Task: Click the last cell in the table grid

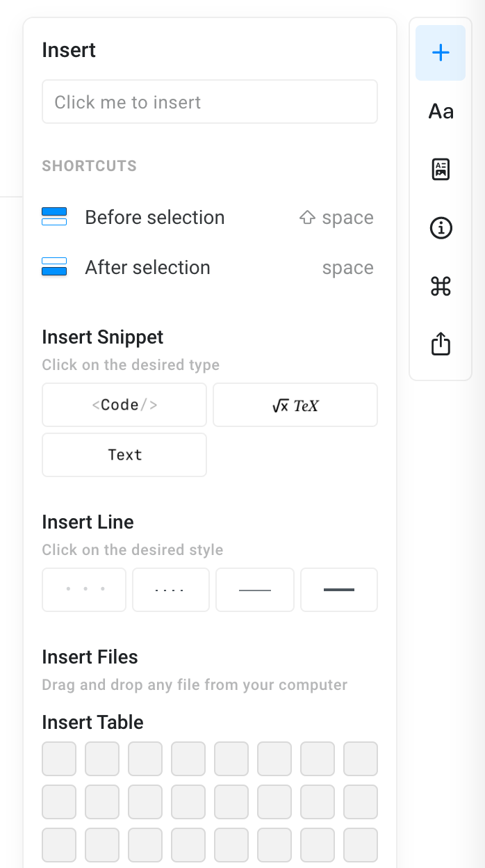Action: click(x=360, y=845)
